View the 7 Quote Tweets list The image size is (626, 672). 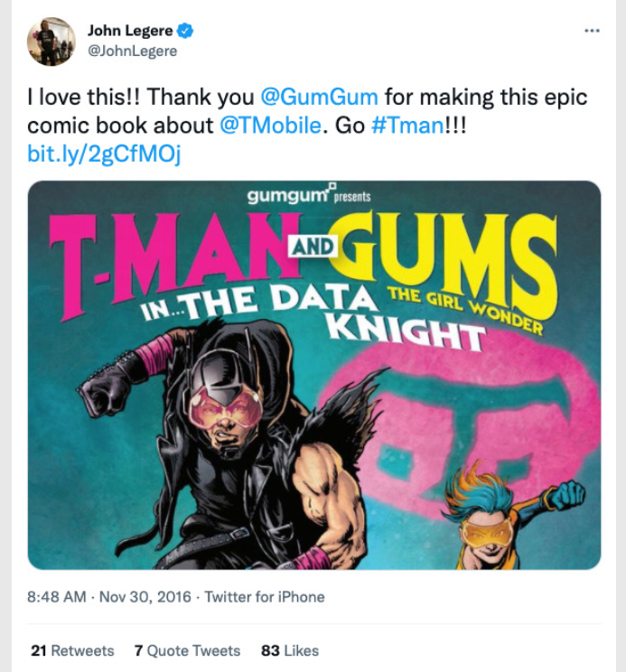pyautogui.click(x=187, y=650)
